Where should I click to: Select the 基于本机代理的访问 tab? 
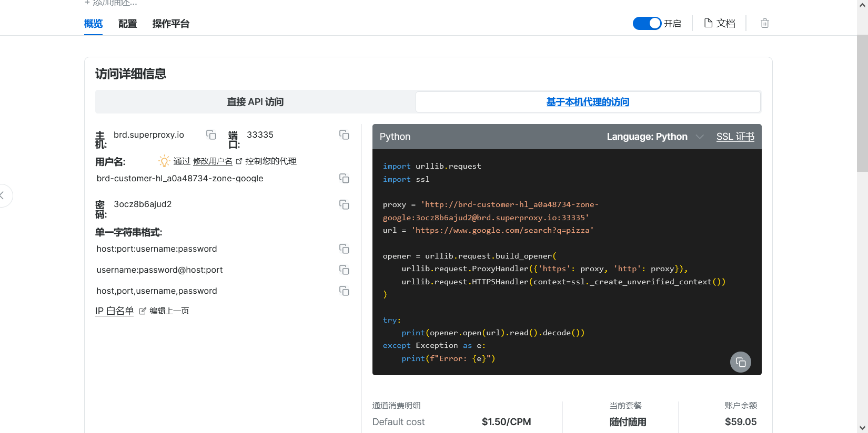(x=588, y=102)
